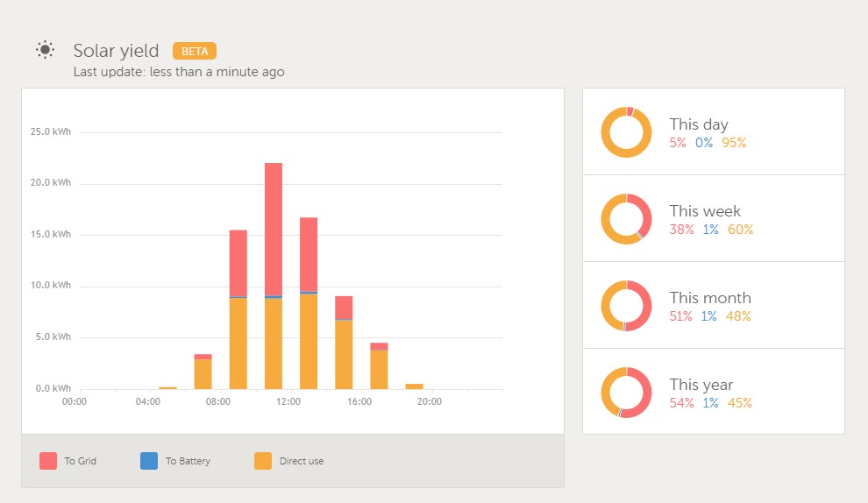868x503 pixels.
Task: Click the This month donut chart
Action: [626, 306]
